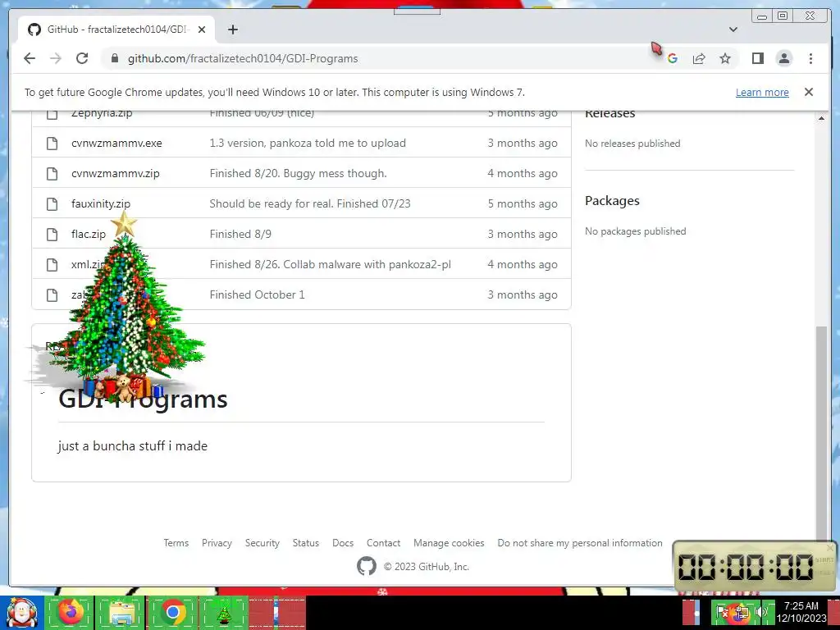Open the cvnwzmammv.exe file
Viewport: 840px width, 630px height.
coord(116,143)
